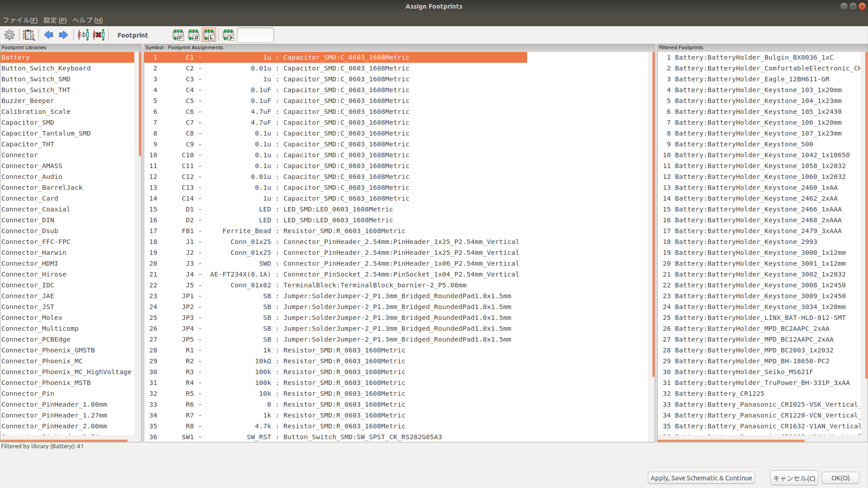Select FB1 Ferrite_Bead symbol row
The image size is (868, 488).
pyautogui.click(x=335, y=231)
